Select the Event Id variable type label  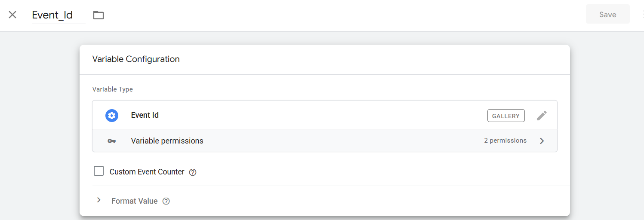[x=145, y=115]
